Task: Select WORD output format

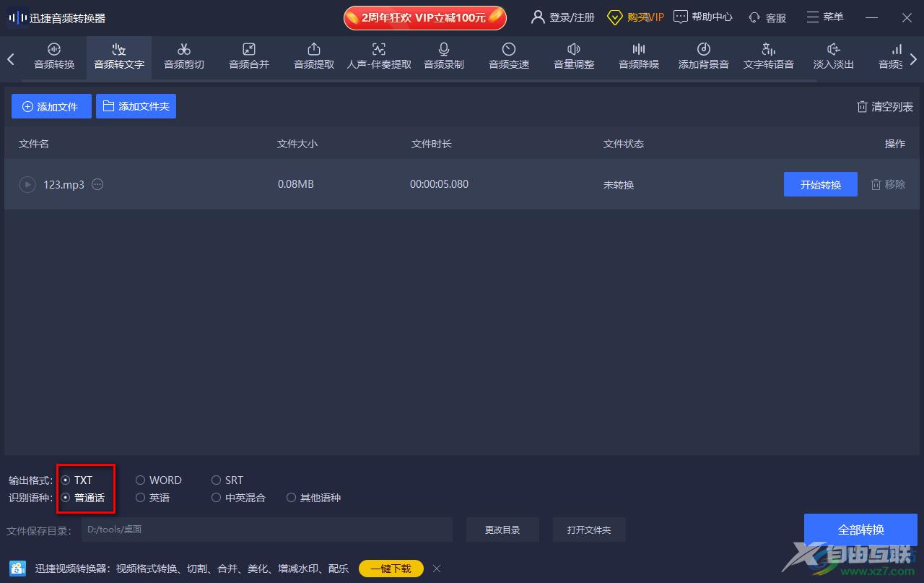Action: (x=159, y=480)
